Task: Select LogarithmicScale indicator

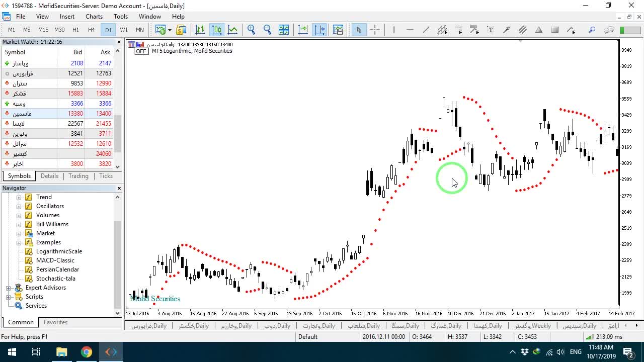Action: coord(59,251)
